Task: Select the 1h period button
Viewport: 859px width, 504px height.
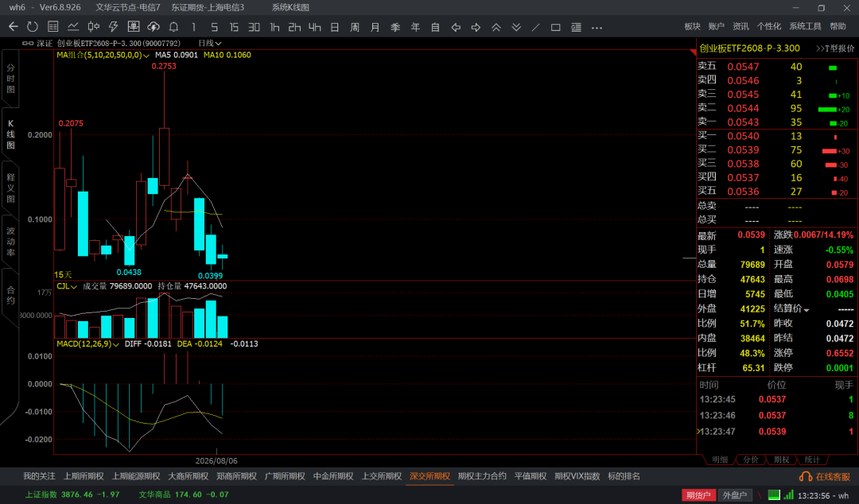Action: (274, 27)
